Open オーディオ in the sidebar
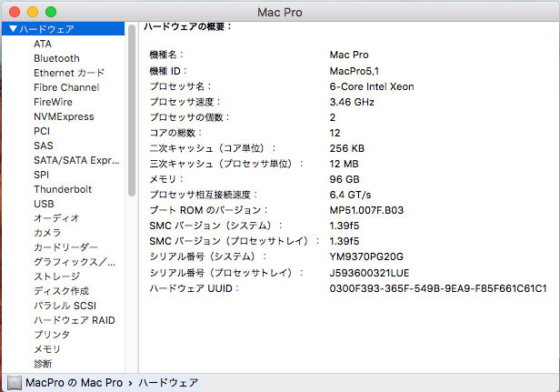 [56, 218]
